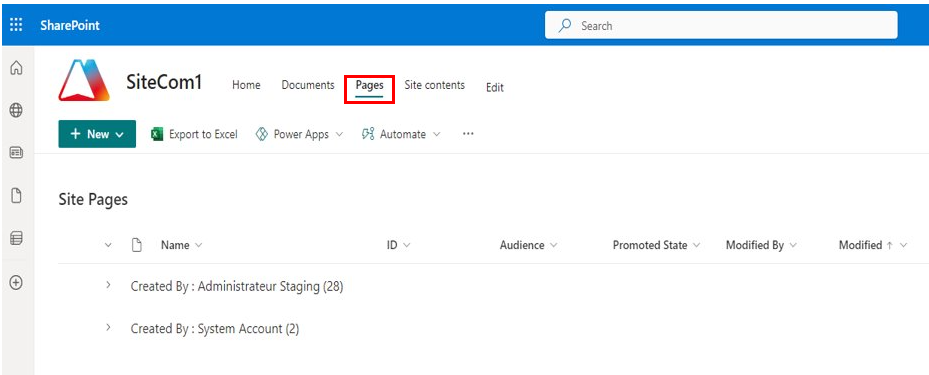929x375 pixels.
Task: Click Export to Excel button
Action: point(194,134)
